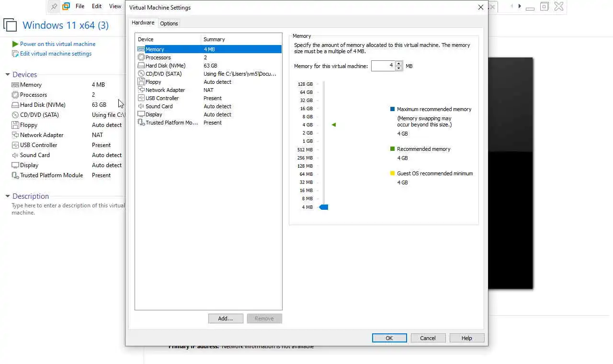Click the Memory icon in background Devices panel

15,85
